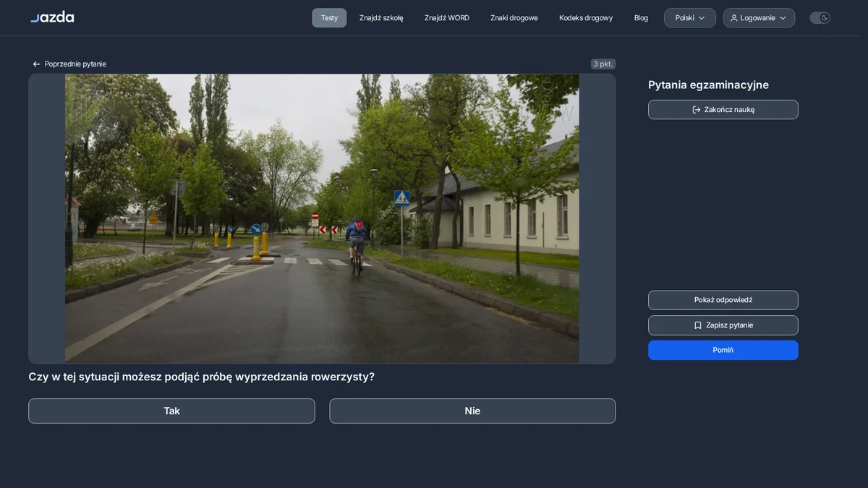Open the Znajdź szkołę menu item
Image resolution: width=868 pixels, height=488 pixels.
point(381,18)
